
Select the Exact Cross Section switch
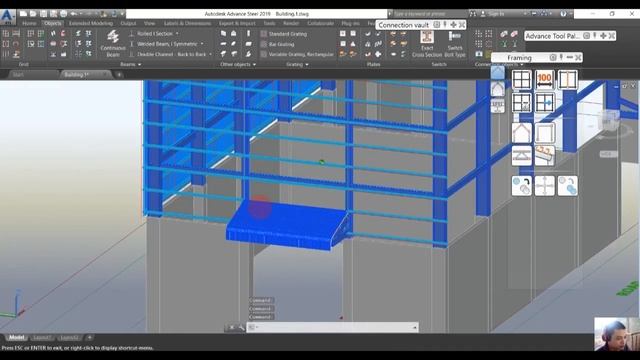[x=427, y=43]
